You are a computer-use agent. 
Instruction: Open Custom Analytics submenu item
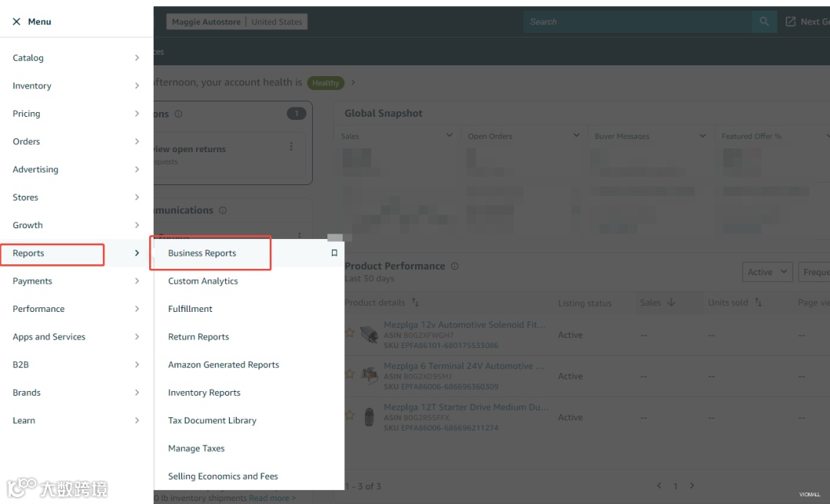pos(203,281)
